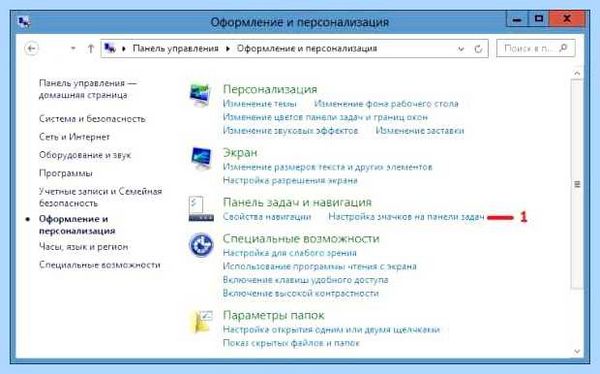Open Сеть и Интернет in sidebar

tap(74, 137)
